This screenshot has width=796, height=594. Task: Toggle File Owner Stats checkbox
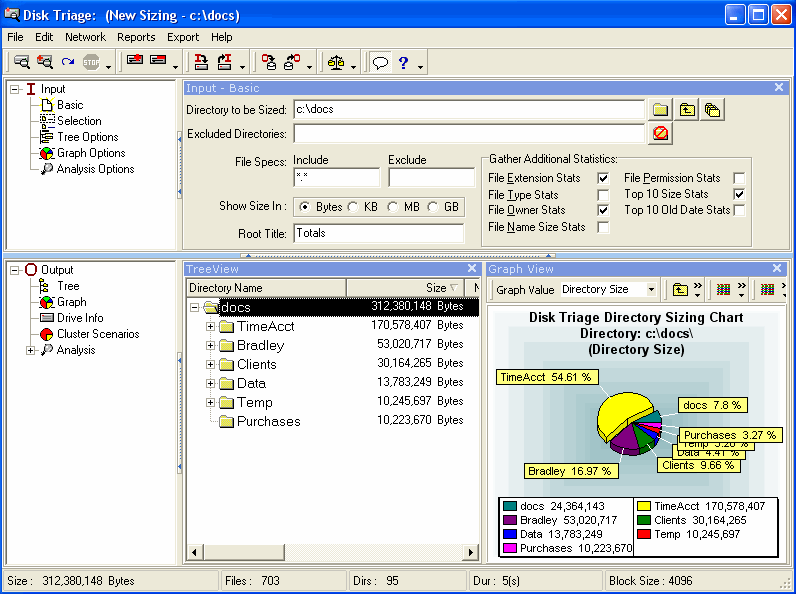coord(603,210)
